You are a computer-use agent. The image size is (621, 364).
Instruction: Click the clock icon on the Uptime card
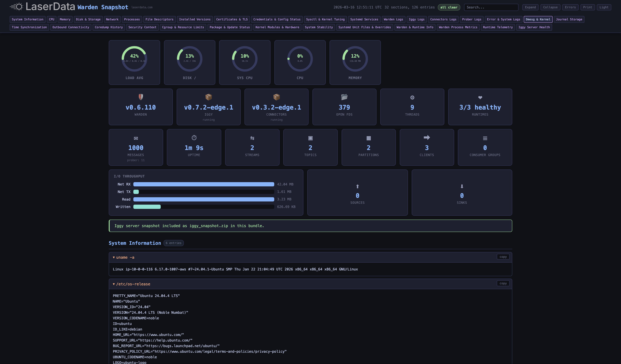pyautogui.click(x=194, y=138)
